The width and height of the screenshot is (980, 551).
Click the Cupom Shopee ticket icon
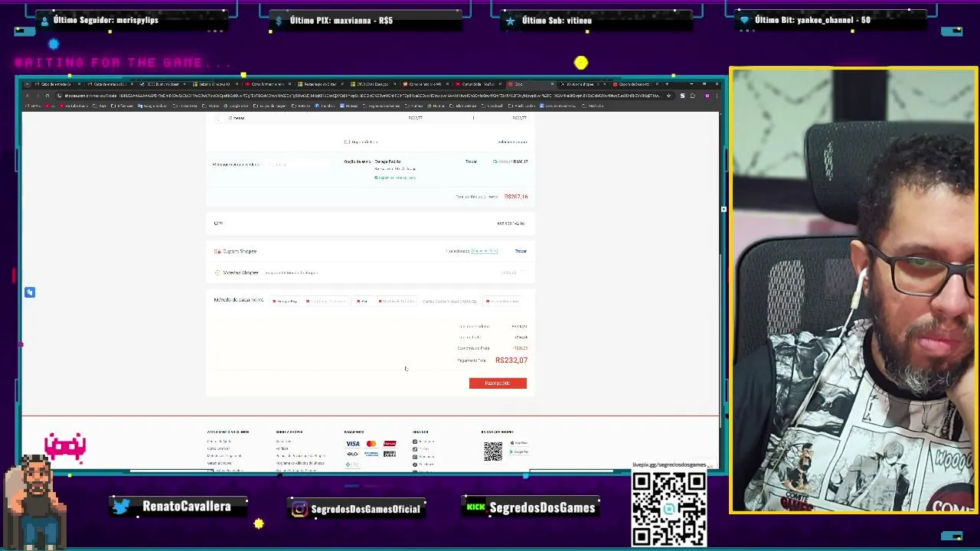tap(217, 251)
